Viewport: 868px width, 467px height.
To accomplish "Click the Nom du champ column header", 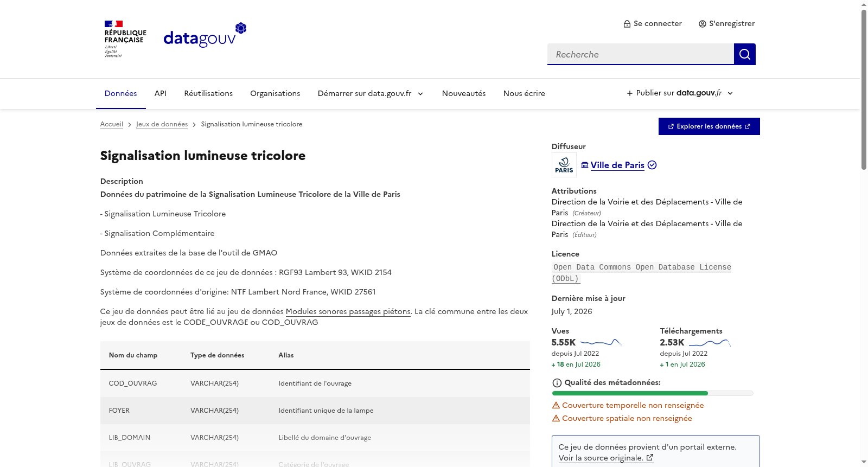I will pos(133,355).
